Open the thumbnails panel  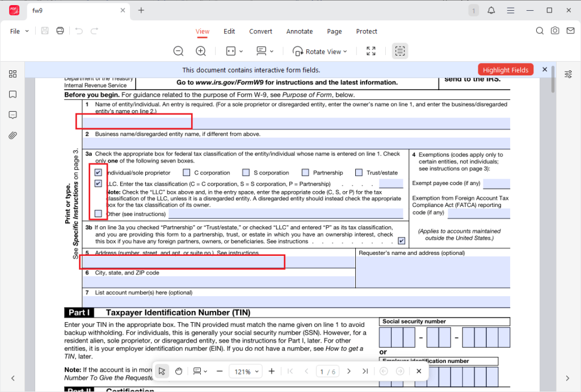coord(12,74)
